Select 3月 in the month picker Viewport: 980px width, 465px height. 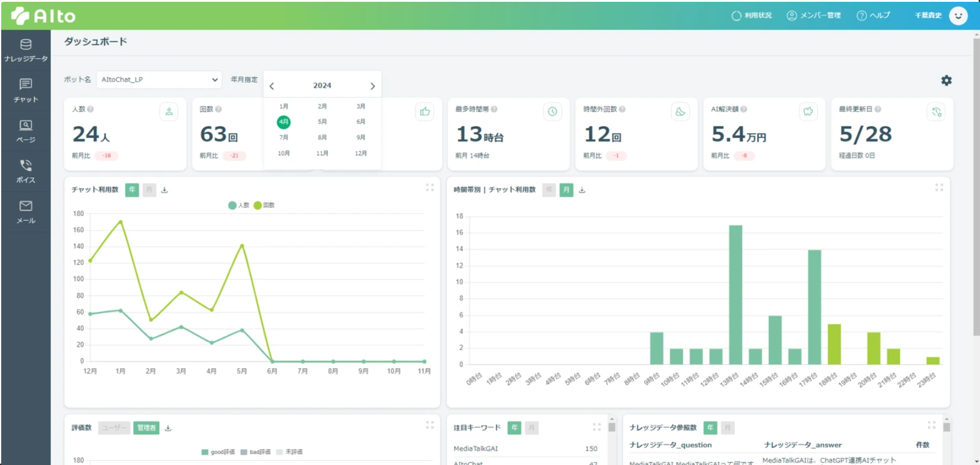[x=361, y=106]
